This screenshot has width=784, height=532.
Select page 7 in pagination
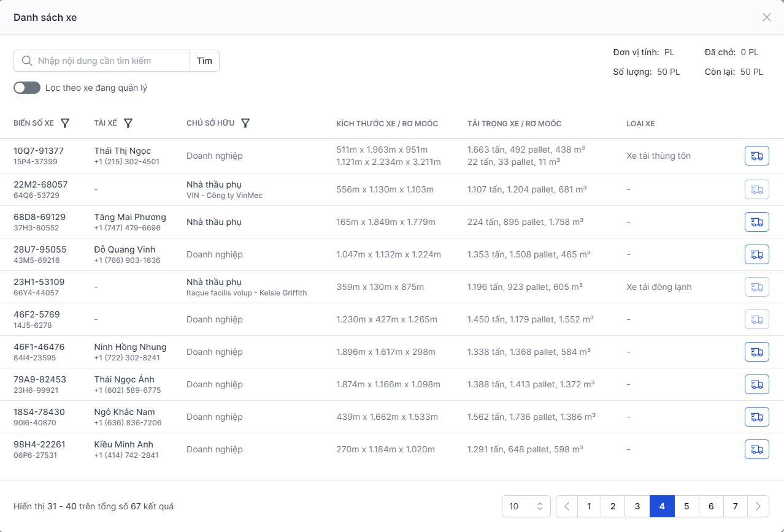point(735,506)
